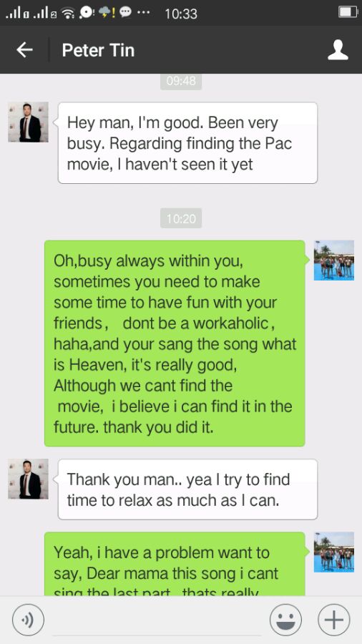Viewport: 362px width, 644px height.
Task: Select the 'Dear mama this song' message bubble
Action: (x=175, y=564)
